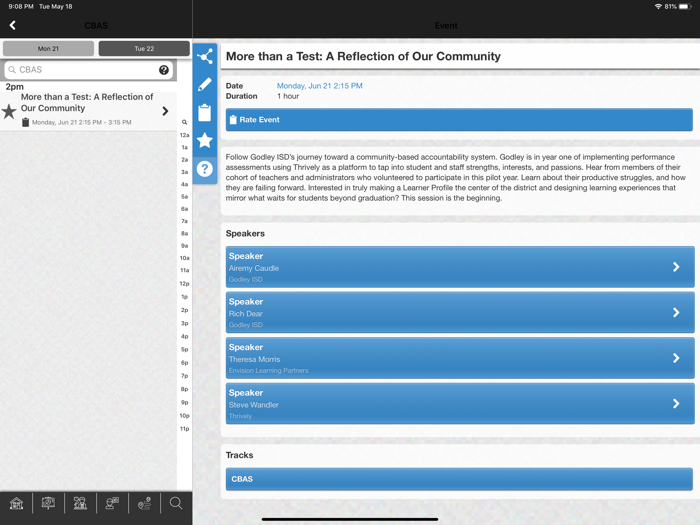This screenshot has height=525, width=700.
Task: Click the 9:08 PM clock in status bar
Action: point(21,7)
